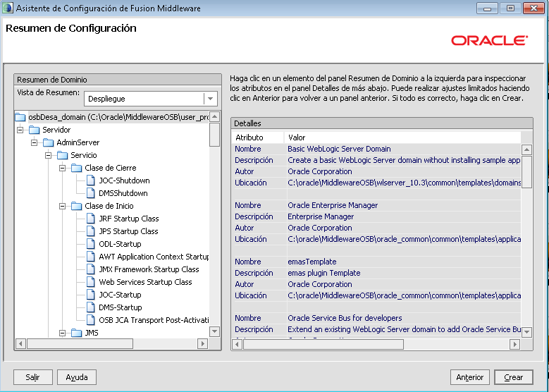Maximize the Fusion Middleware window

coord(510,8)
